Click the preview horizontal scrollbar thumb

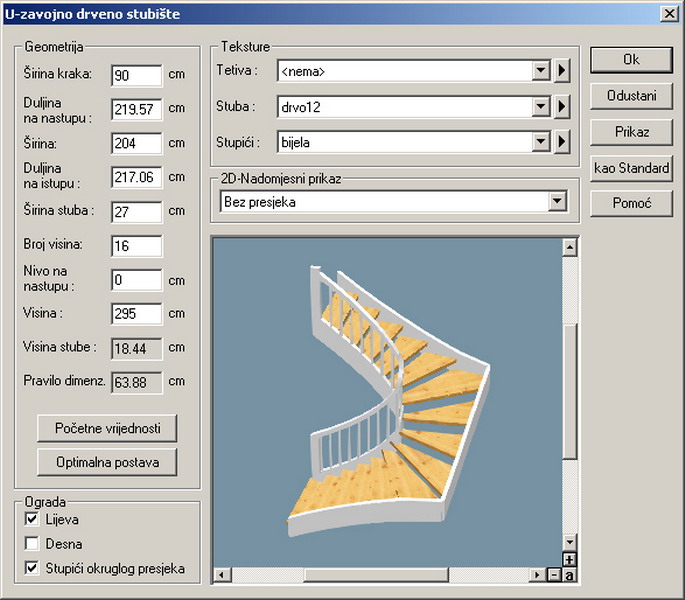376,575
